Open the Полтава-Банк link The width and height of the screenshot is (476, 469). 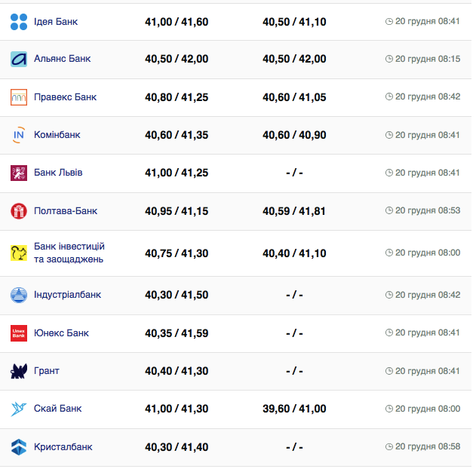pyautogui.click(x=66, y=211)
